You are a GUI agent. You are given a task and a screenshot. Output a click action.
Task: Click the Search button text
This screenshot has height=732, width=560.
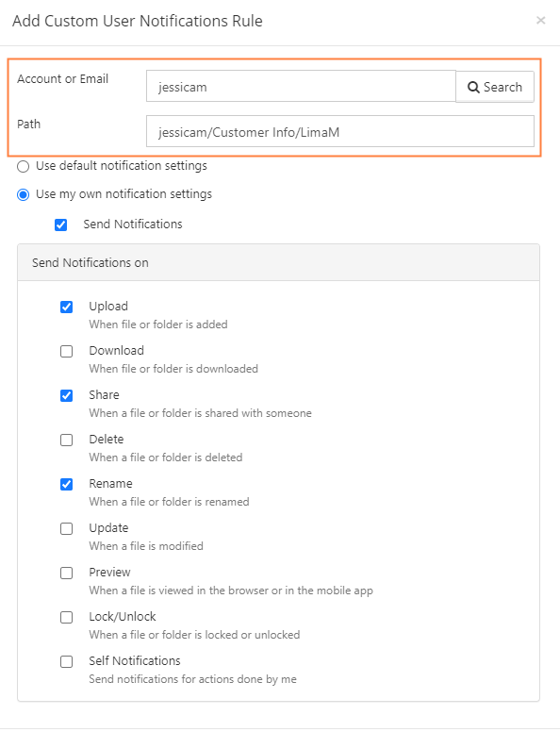502,88
